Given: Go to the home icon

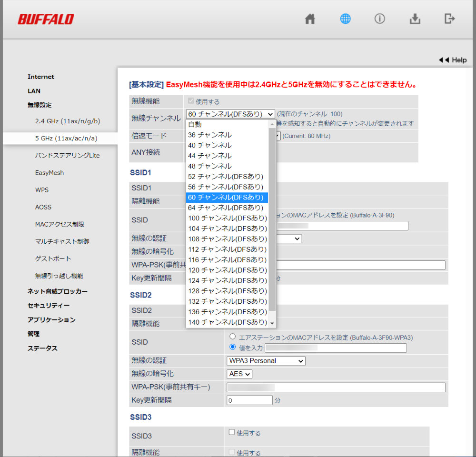Looking at the screenshot, I should point(310,19).
